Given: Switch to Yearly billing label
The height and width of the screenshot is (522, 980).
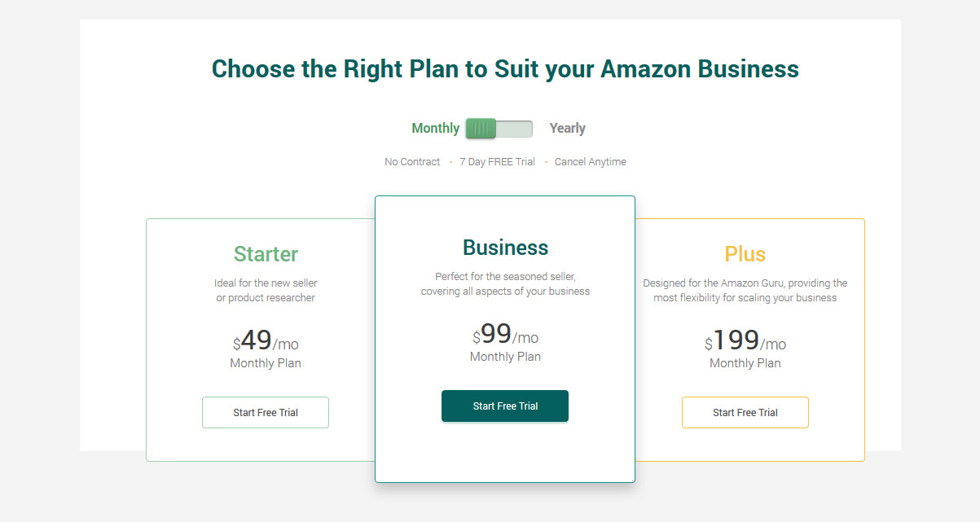Looking at the screenshot, I should tap(567, 128).
